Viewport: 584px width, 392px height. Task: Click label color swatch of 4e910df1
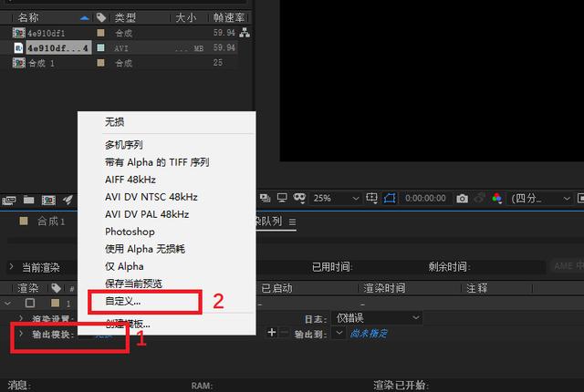click(x=100, y=33)
